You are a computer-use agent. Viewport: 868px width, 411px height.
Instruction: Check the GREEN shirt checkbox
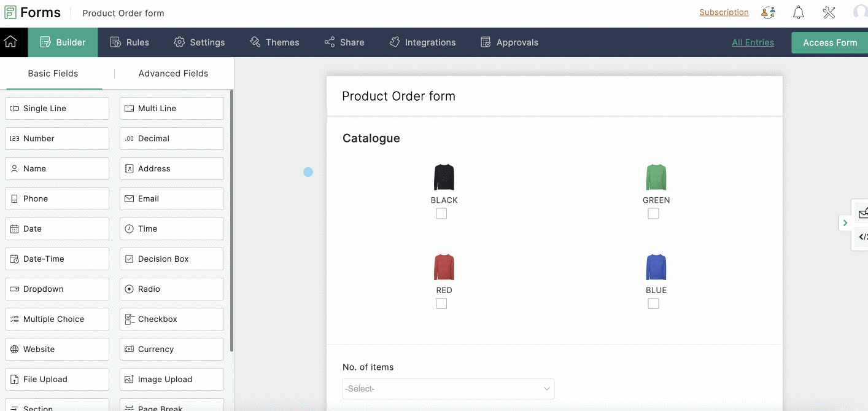pyautogui.click(x=653, y=213)
